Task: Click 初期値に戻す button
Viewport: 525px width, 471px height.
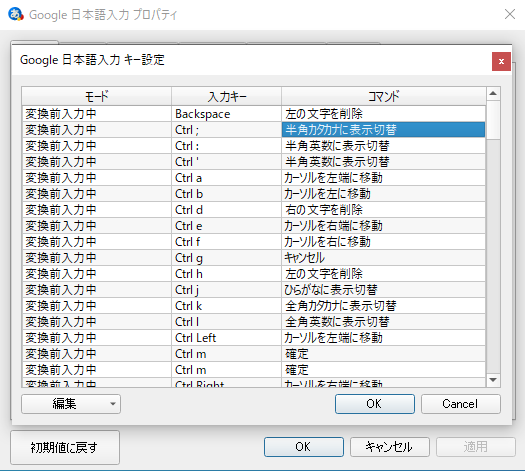Action: tap(65, 448)
